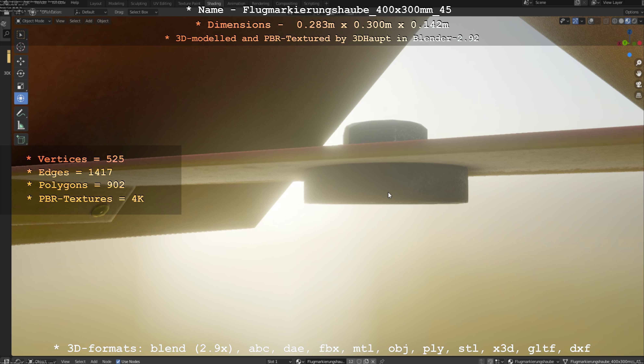Image resolution: width=644 pixels, height=364 pixels.
Task: Activate the Annotate pencil tool
Action: (21, 113)
